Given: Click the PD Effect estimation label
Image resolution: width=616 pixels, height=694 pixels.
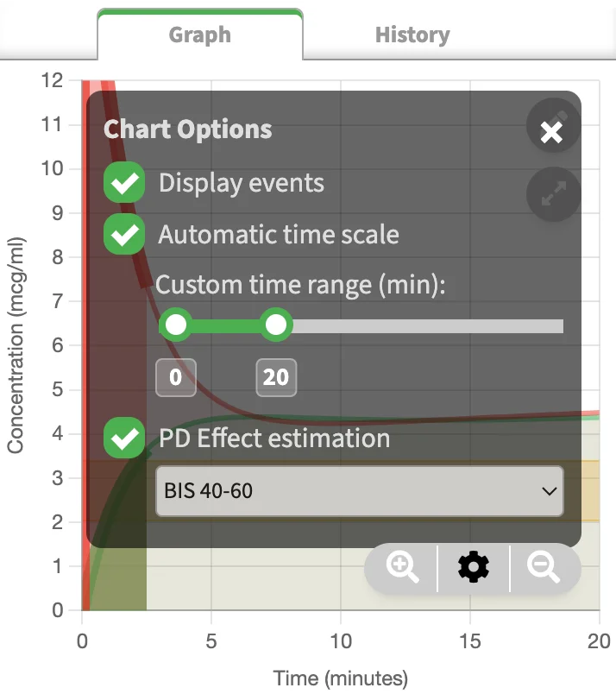Looking at the screenshot, I should pos(274,438).
